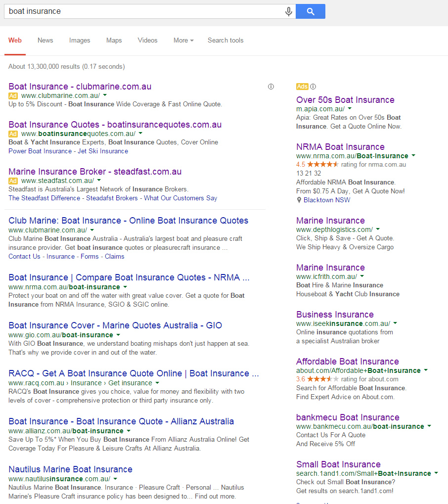Viewport: 448px width, 504px height.
Task: Click the Club Marine Insurance sitelink
Action: (60, 257)
